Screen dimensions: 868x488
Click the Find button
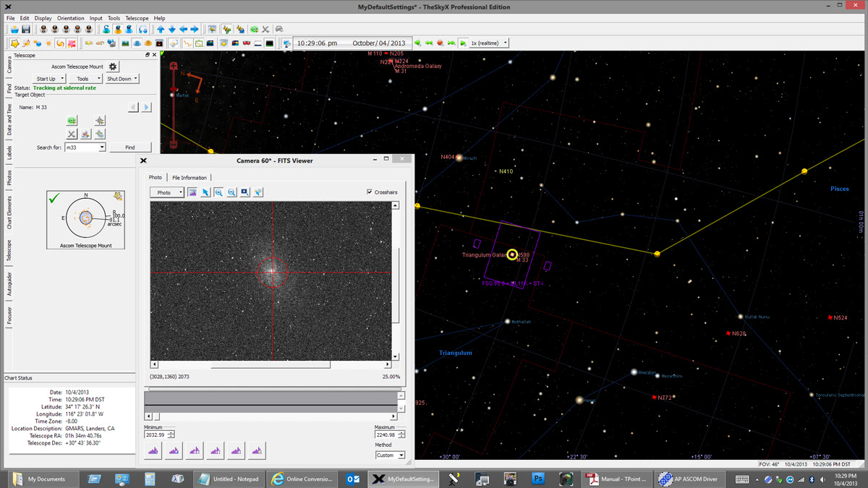coord(130,147)
